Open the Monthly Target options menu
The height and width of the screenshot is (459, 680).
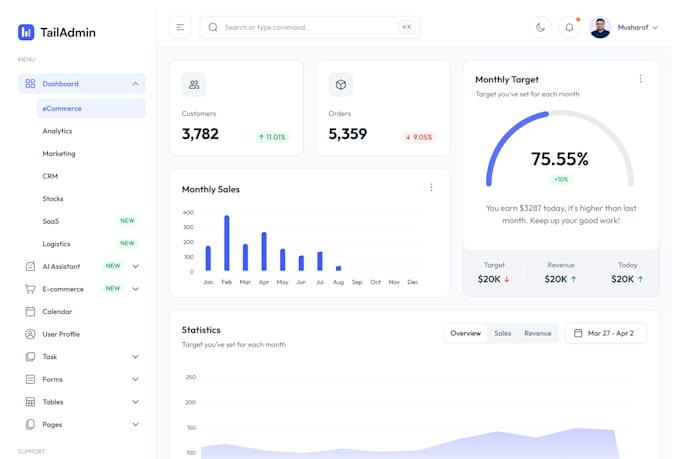[641, 79]
